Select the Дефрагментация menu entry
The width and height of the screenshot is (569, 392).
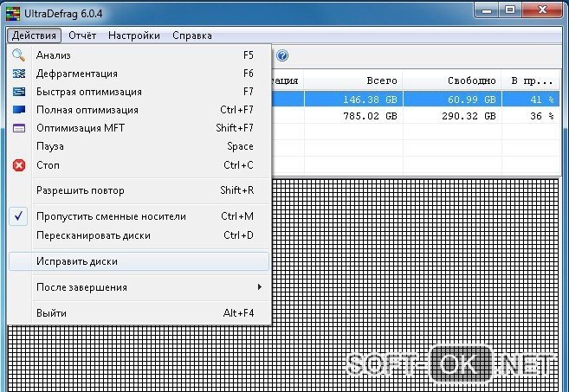[139, 74]
